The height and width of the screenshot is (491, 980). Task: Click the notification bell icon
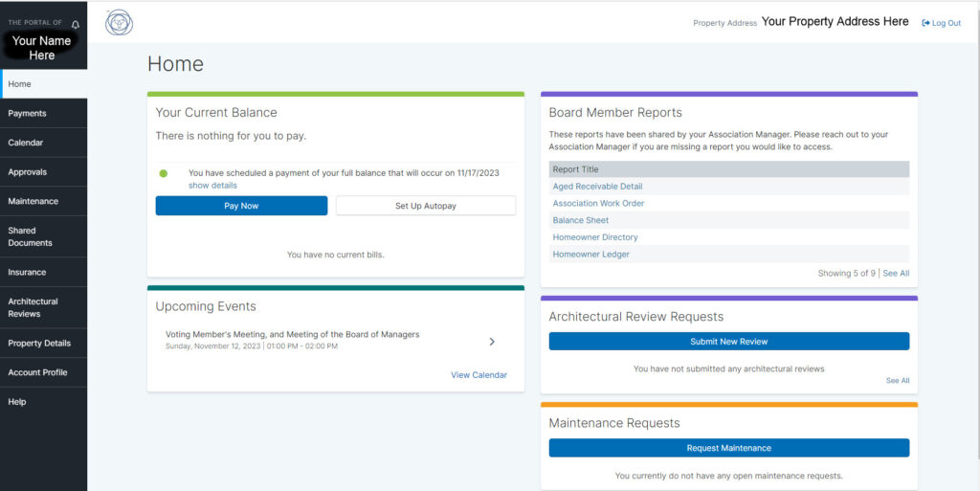point(76,24)
